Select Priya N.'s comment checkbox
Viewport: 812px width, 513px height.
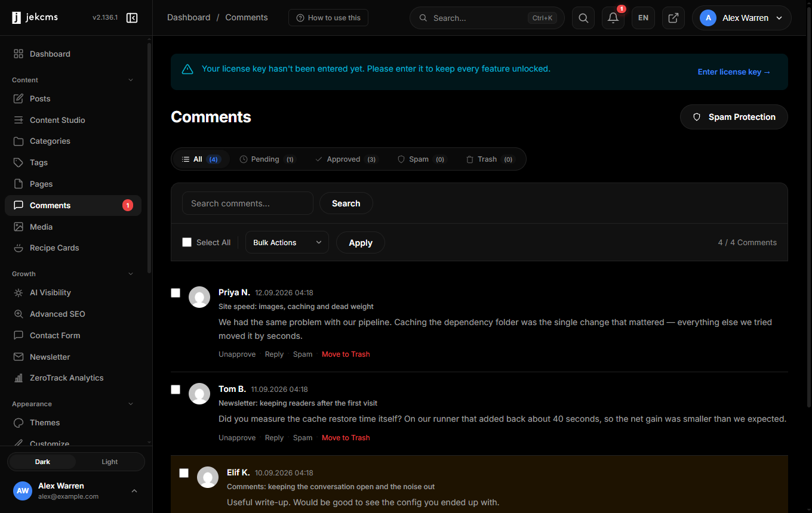[x=176, y=293]
